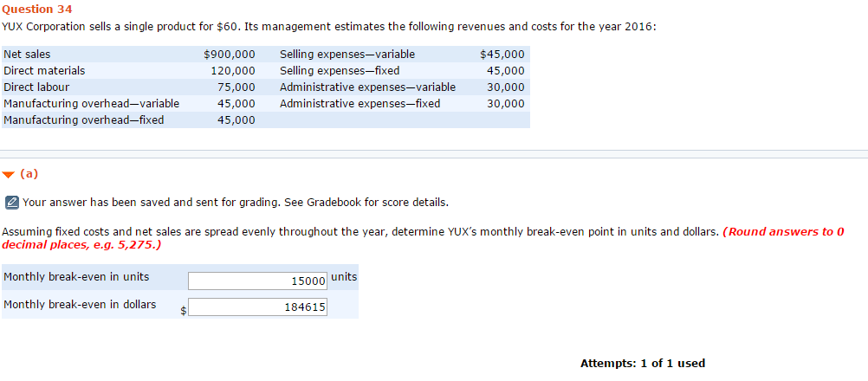This screenshot has height=381, width=868.
Task: Click the '120,000' direct materials value
Action: click(x=233, y=71)
